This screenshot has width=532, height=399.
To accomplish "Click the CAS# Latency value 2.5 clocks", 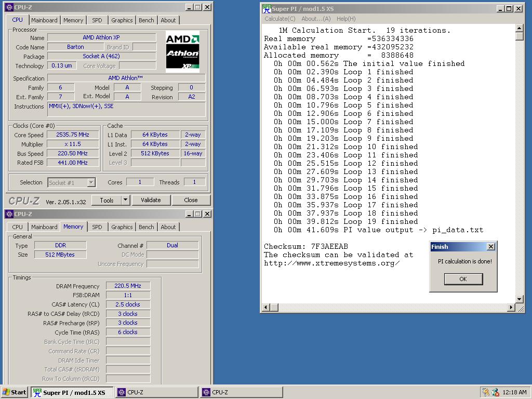I will coord(128,304).
